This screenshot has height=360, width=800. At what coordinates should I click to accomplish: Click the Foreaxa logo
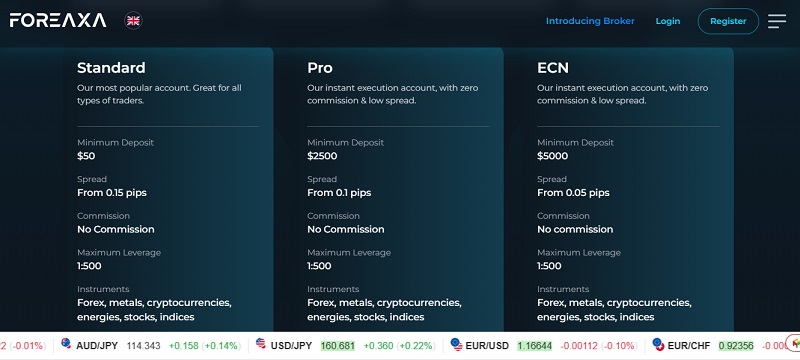58,20
